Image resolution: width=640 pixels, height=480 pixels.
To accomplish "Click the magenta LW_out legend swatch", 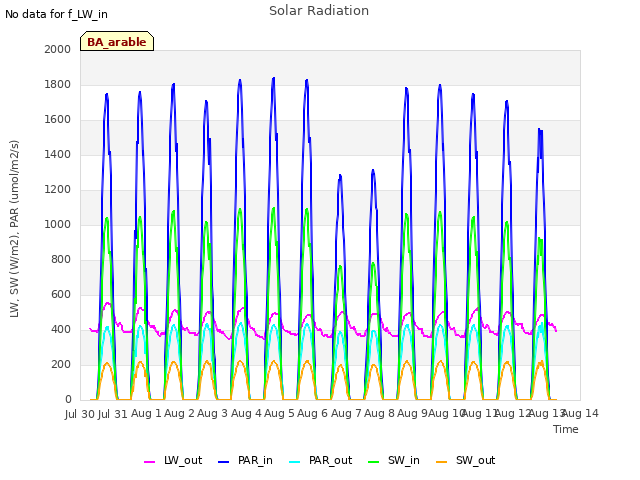I will point(150,462).
